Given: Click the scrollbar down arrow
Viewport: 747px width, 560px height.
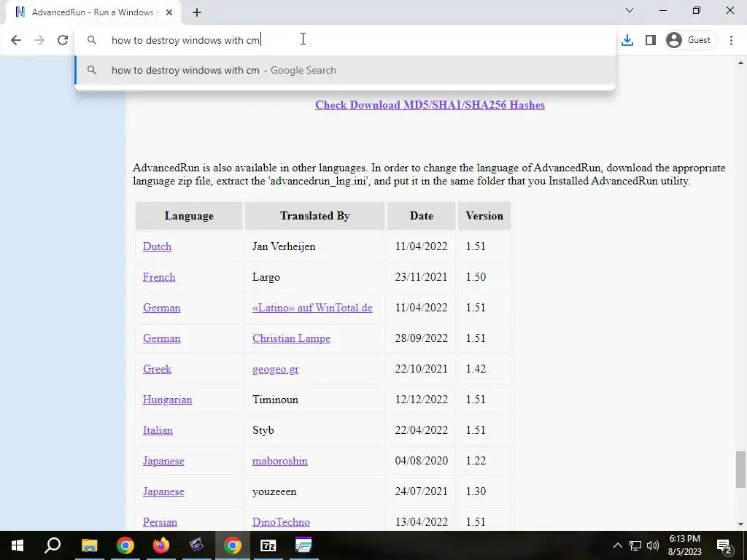Looking at the screenshot, I should [x=740, y=524].
